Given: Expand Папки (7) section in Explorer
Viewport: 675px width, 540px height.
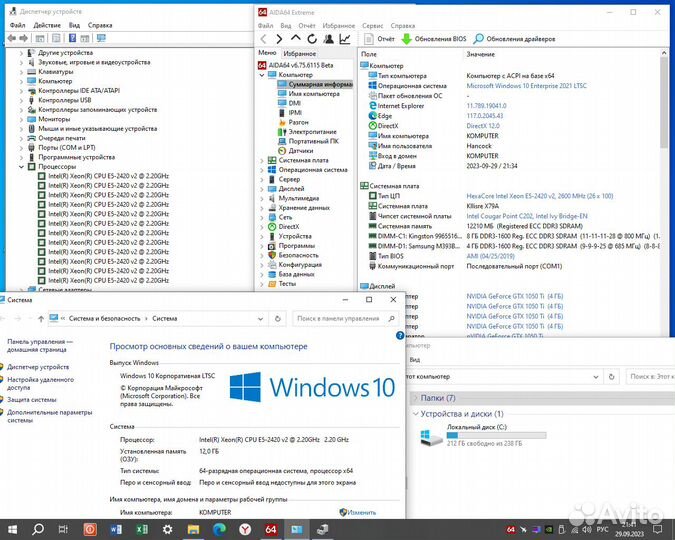Looking at the screenshot, I should (x=415, y=398).
